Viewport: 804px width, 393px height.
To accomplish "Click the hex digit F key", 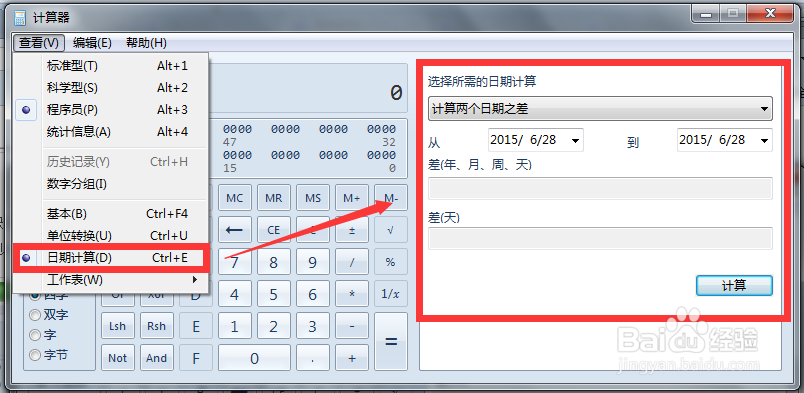I will point(195,358).
